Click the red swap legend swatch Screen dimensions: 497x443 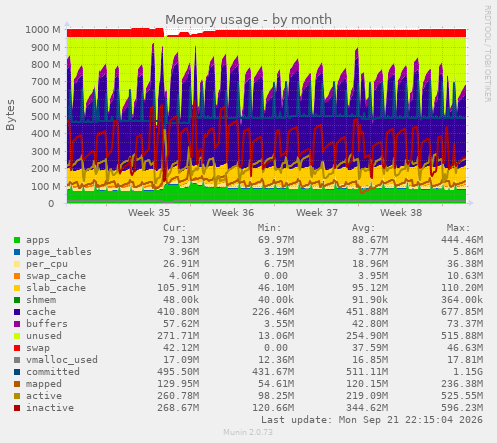point(17,348)
